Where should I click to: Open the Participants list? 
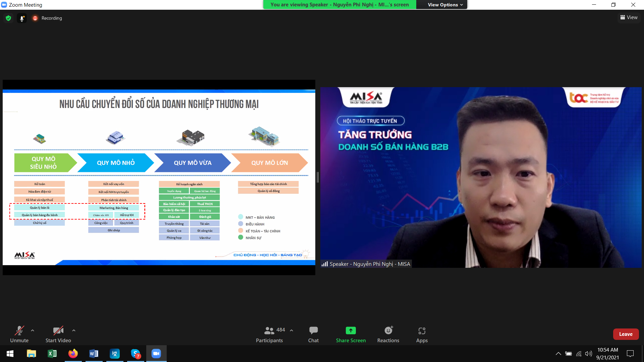269,334
